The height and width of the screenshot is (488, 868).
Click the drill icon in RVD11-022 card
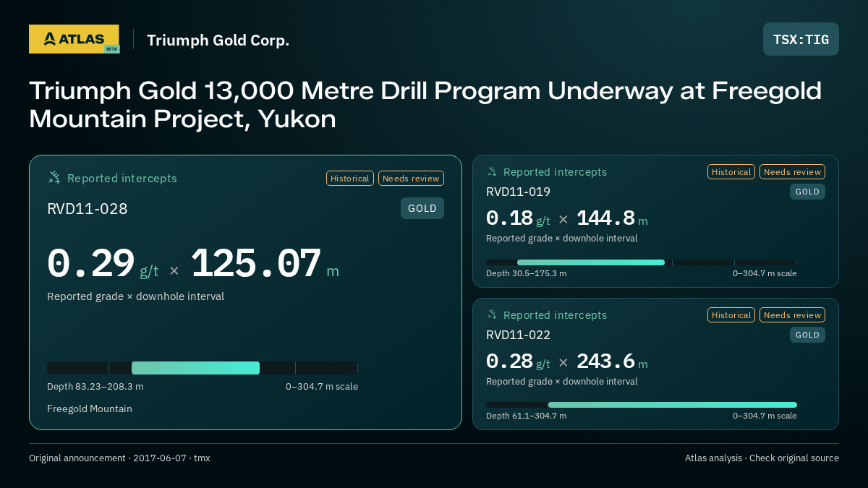click(492, 315)
